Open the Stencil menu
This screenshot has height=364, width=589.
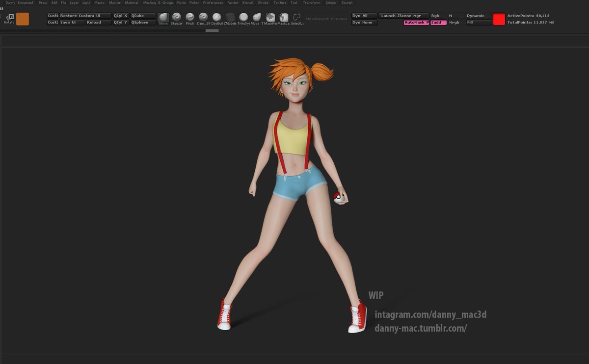247,3
